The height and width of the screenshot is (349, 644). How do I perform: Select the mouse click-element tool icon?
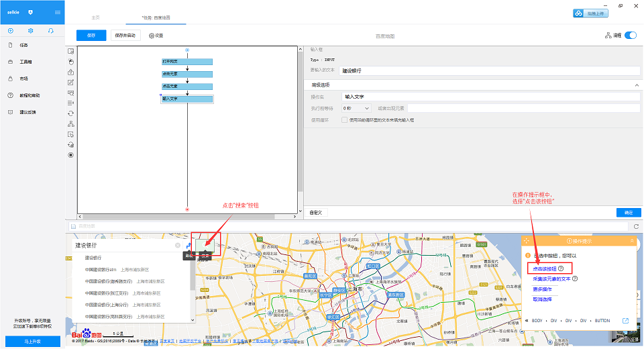70,62
